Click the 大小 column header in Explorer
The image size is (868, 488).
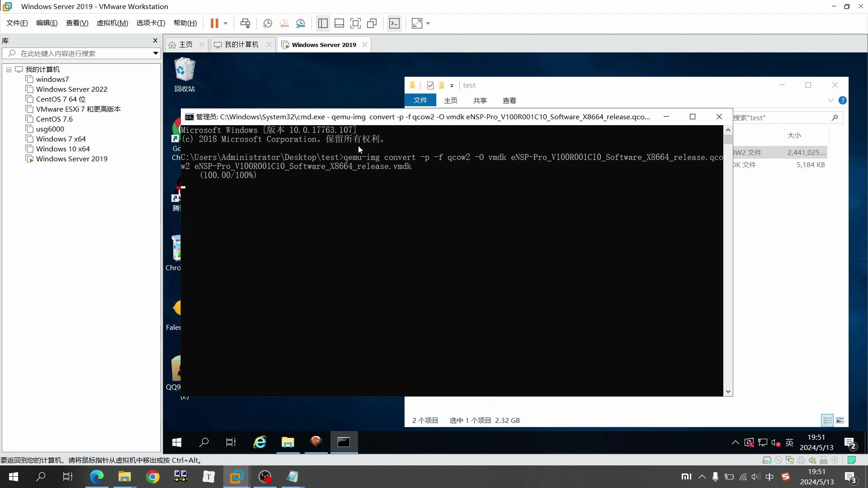pyautogui.click(x=794, y=136)
